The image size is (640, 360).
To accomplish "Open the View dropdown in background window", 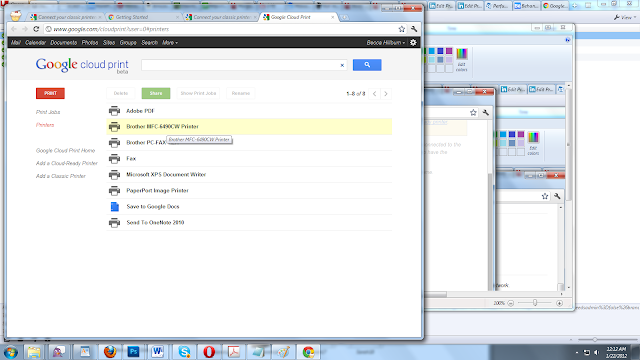I will click(x=625, y=17).
